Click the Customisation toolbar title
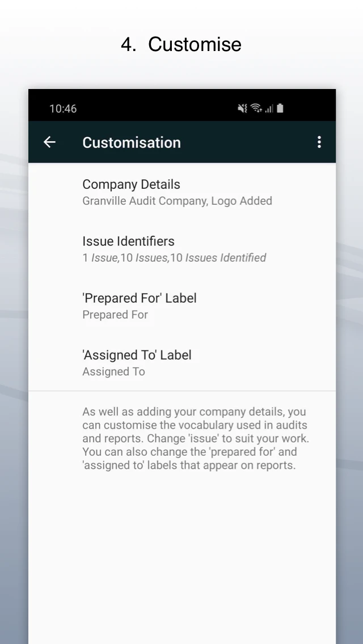 (132, 142)
